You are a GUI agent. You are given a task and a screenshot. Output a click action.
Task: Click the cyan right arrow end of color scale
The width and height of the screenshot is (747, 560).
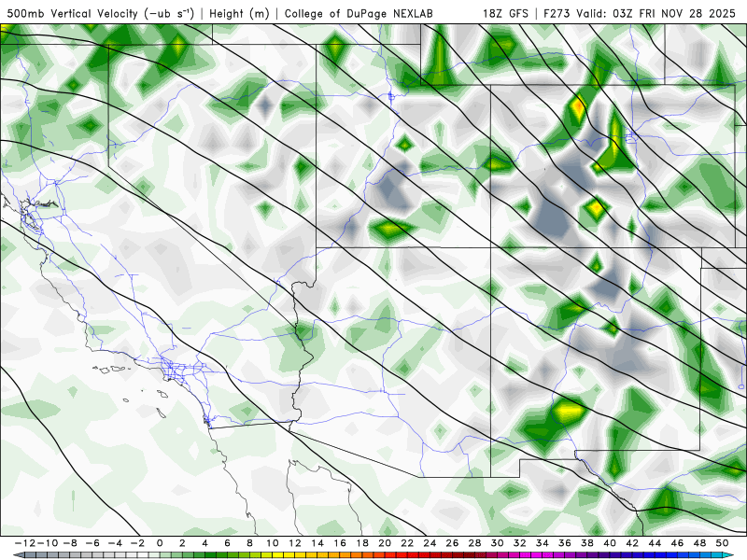[729, 555]
